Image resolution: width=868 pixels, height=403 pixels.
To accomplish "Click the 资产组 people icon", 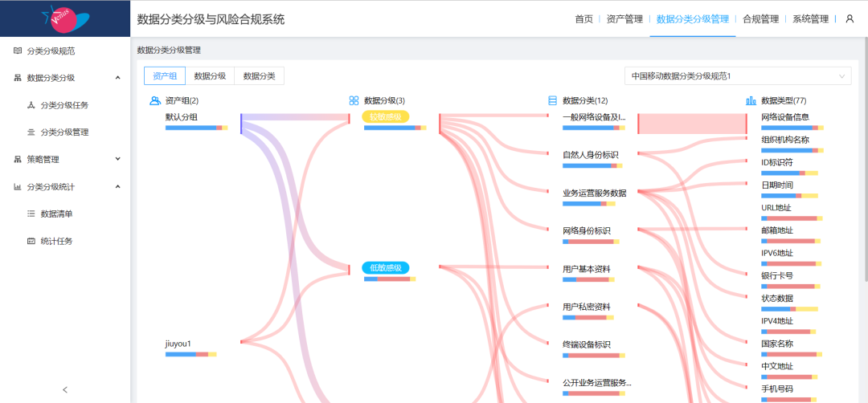I will (x=155, y=101).
